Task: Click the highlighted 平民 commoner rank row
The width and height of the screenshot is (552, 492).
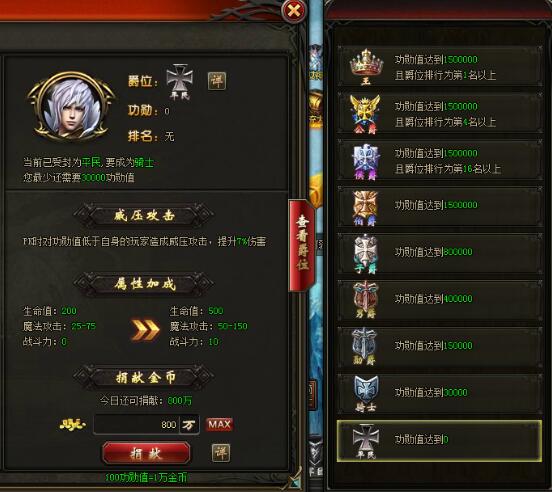Action: click(x=439, y=441)
